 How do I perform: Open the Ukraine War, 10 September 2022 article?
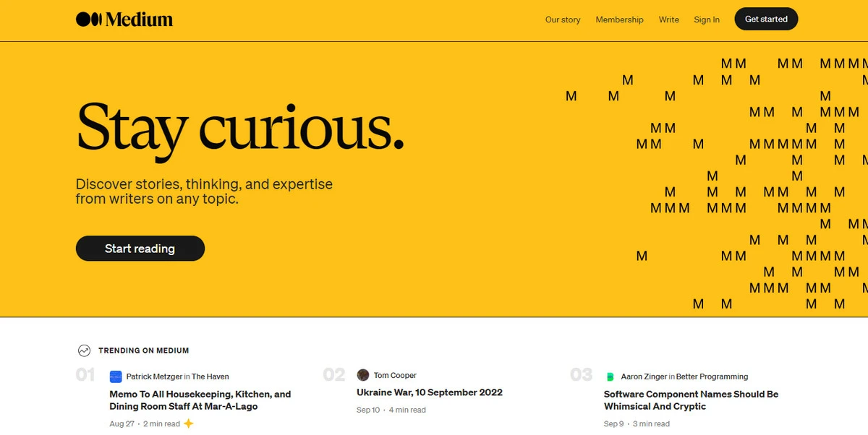(430, 392)
